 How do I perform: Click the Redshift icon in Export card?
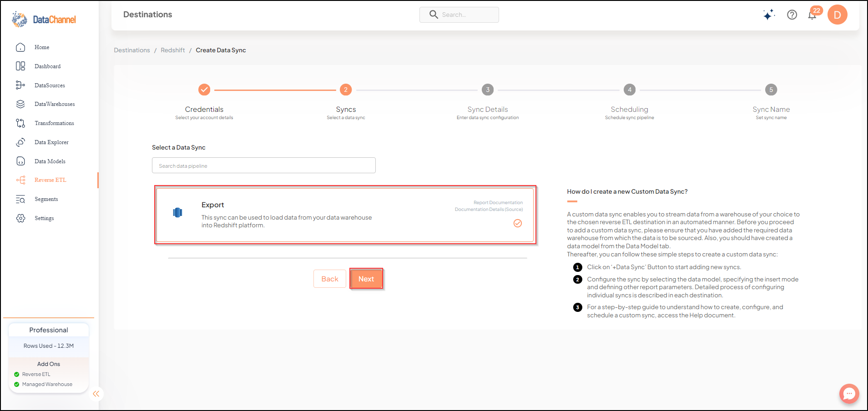click(177, 212)
